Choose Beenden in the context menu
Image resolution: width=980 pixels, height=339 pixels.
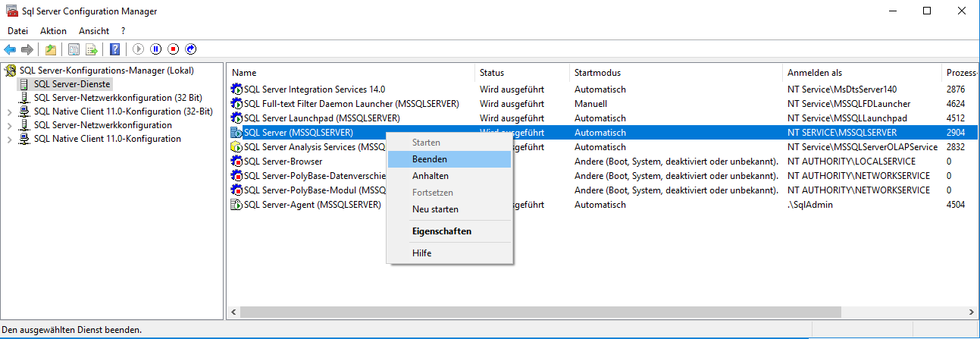coord(449,159)
